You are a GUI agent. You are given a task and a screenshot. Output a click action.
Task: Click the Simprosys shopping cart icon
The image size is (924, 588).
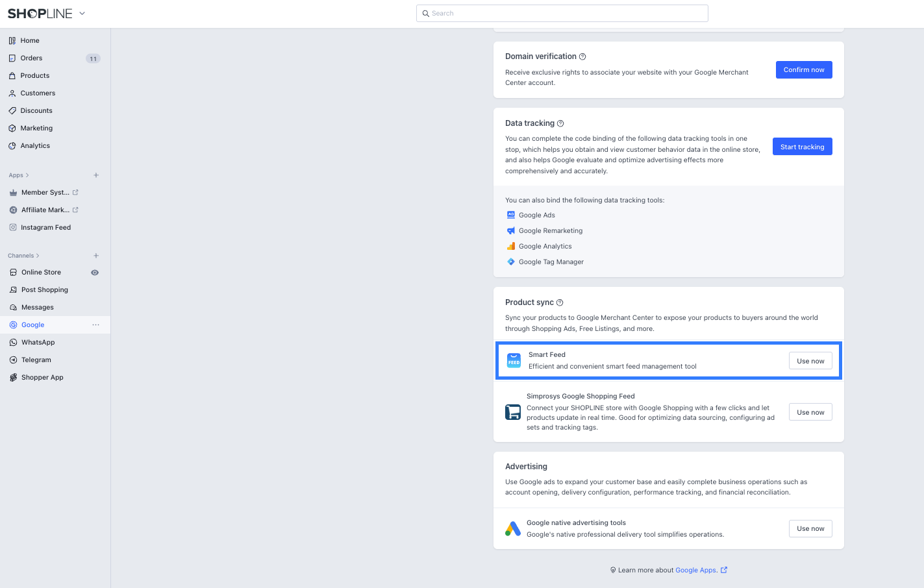(513, 412)
